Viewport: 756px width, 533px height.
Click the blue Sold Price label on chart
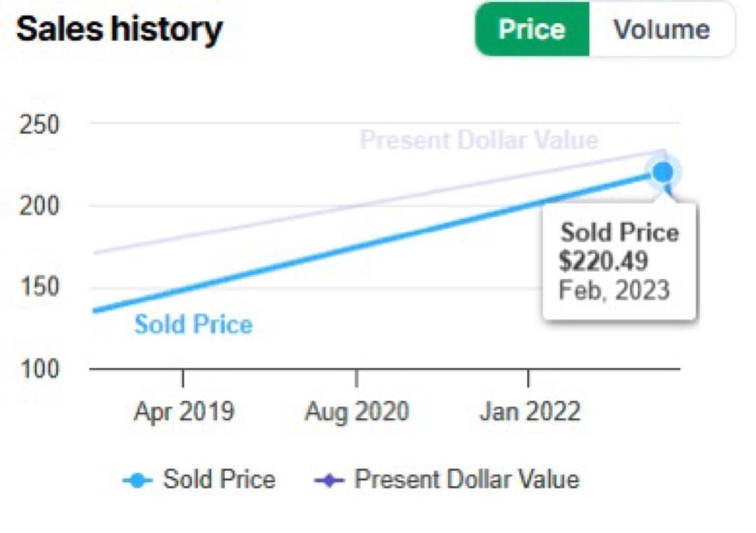193,325
